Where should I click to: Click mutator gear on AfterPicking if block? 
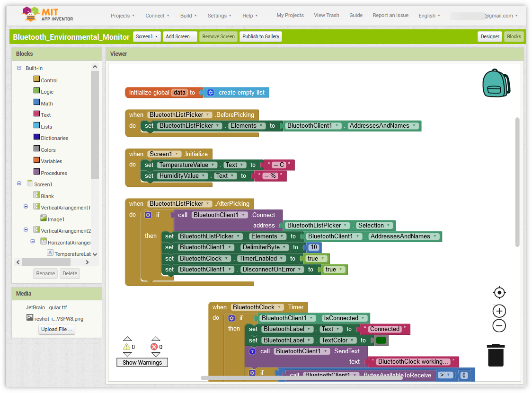pos(148,215)
